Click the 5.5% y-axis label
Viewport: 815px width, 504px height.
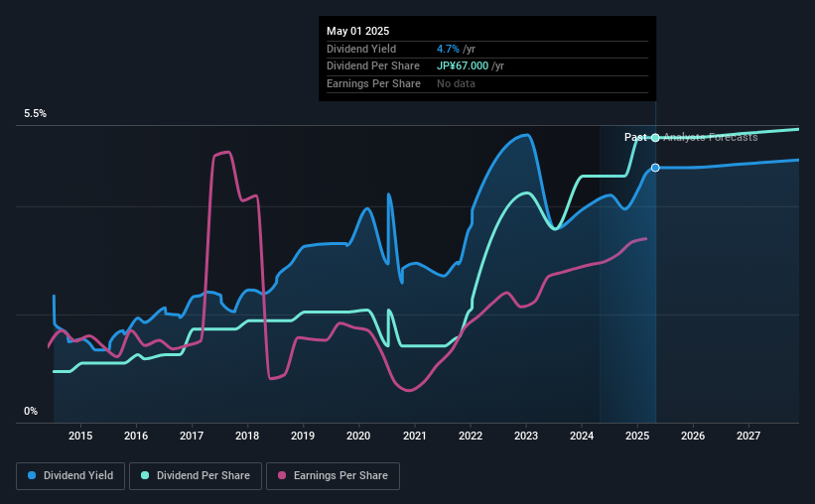coord(35,114)
